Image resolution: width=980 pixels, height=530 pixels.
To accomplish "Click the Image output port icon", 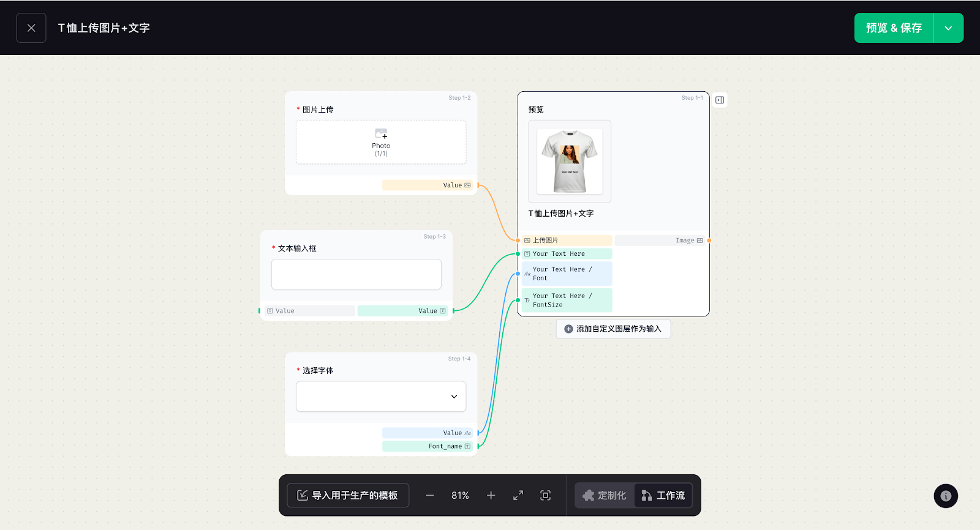I will [699, 241].
